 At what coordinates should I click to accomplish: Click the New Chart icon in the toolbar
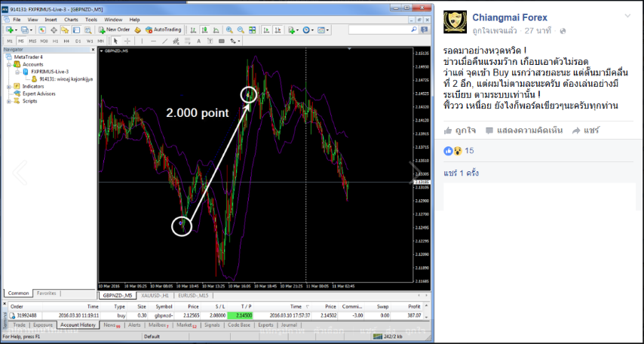click(10, 29)
